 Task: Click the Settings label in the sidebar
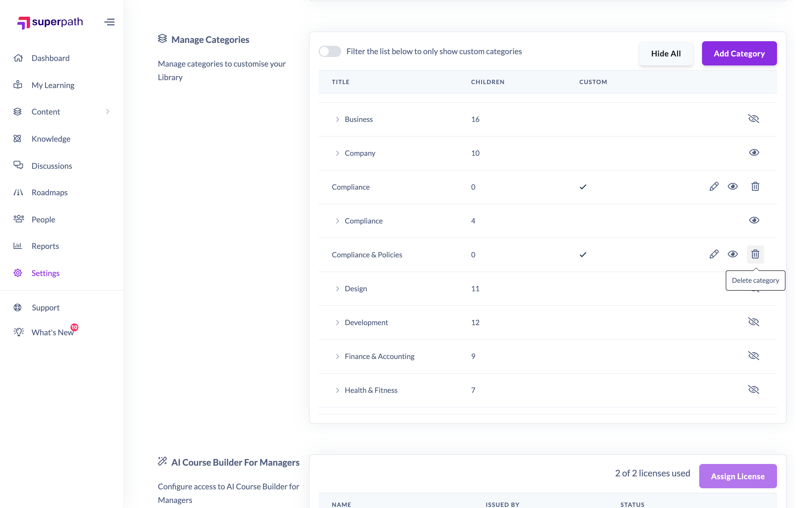(46, 273)
